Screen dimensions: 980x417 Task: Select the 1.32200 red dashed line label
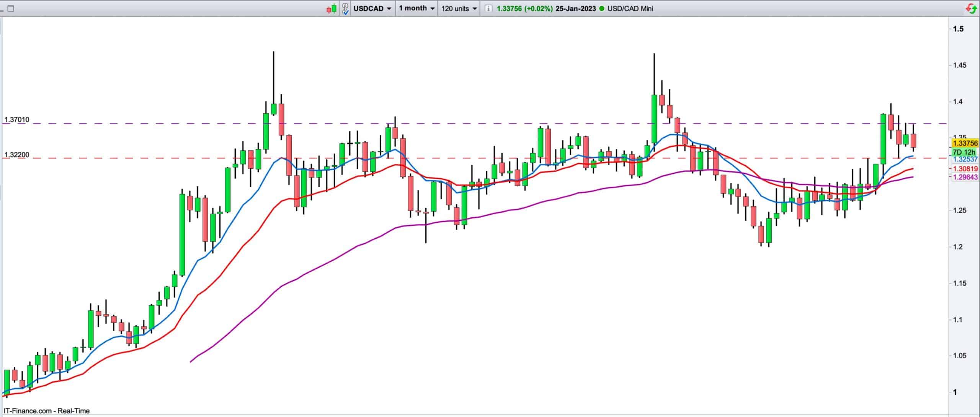point(16,155)
